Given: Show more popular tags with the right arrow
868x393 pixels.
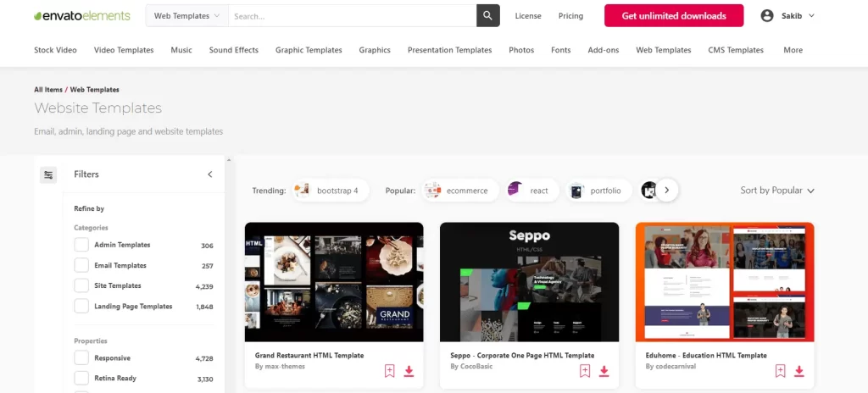Looking at the screenshot, I should pyautogui.click(x=667, y=191).
